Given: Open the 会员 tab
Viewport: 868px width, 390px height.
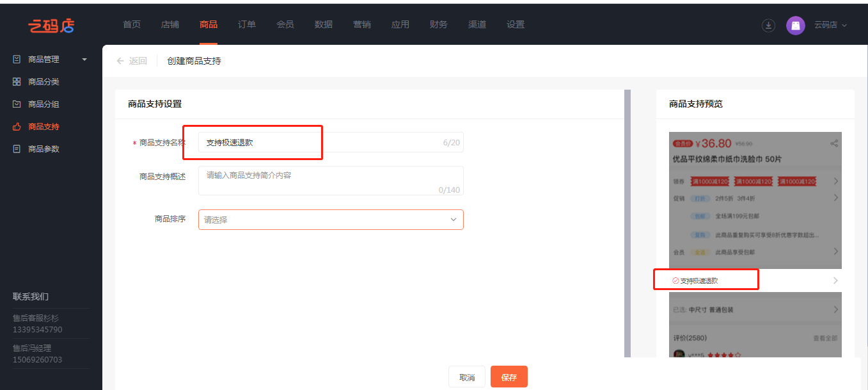Looking at the screenshot, I should pyautogui.click(x=285, y=24).
